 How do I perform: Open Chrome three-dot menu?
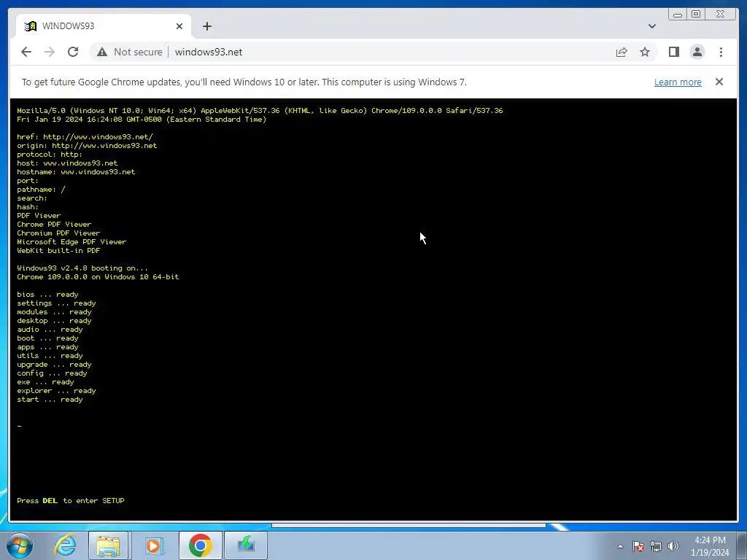click(x=721, y=52)
